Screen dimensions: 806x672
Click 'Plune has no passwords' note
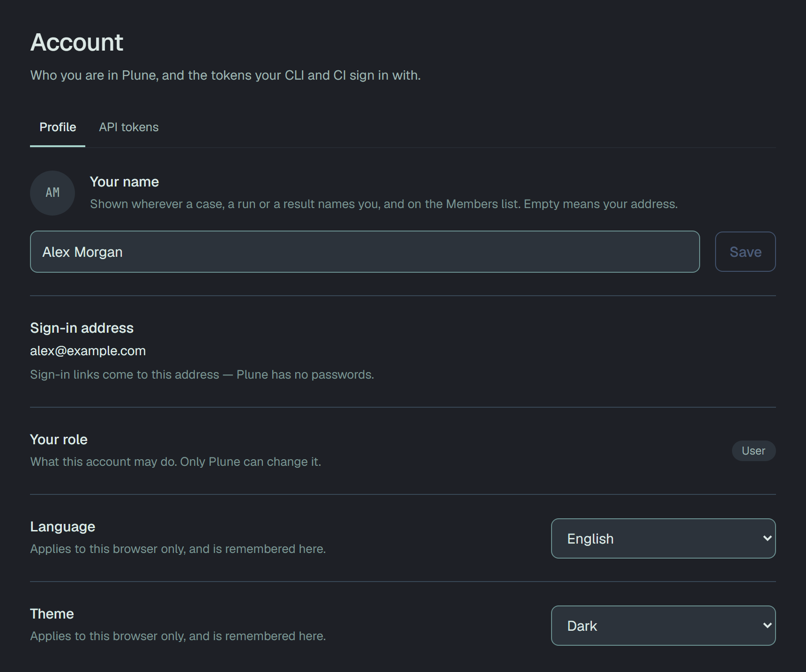(305, 375)
